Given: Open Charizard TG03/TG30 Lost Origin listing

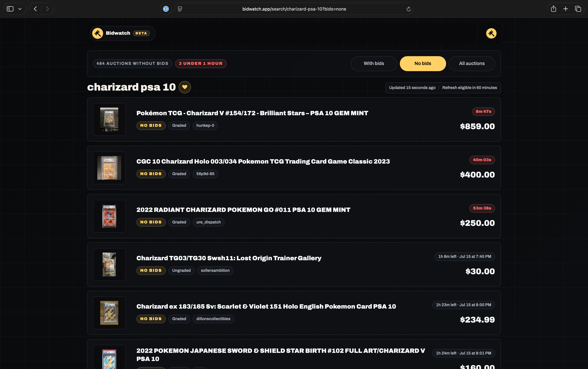Looking at the screenshot, I should click(229, 258).
